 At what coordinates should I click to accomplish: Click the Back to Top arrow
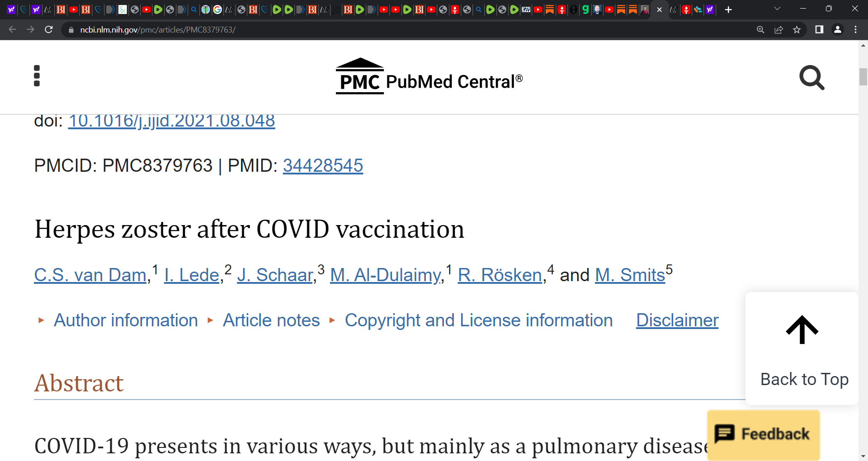(x=802, y=330)
